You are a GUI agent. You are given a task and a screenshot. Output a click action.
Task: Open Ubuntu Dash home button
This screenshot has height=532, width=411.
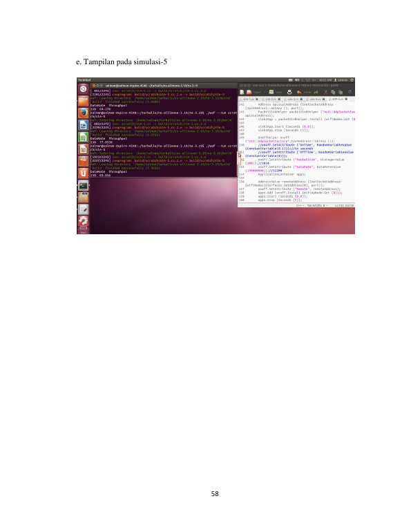click(x=83, y=89)
